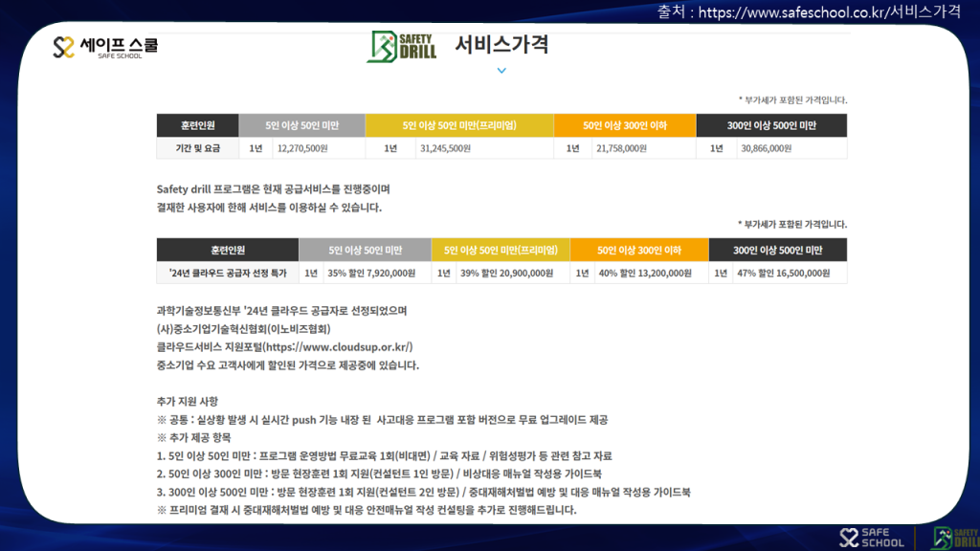Click the 21,758,000원 price cell
This screenshot has width=980, height=551.
coord(644,148)
